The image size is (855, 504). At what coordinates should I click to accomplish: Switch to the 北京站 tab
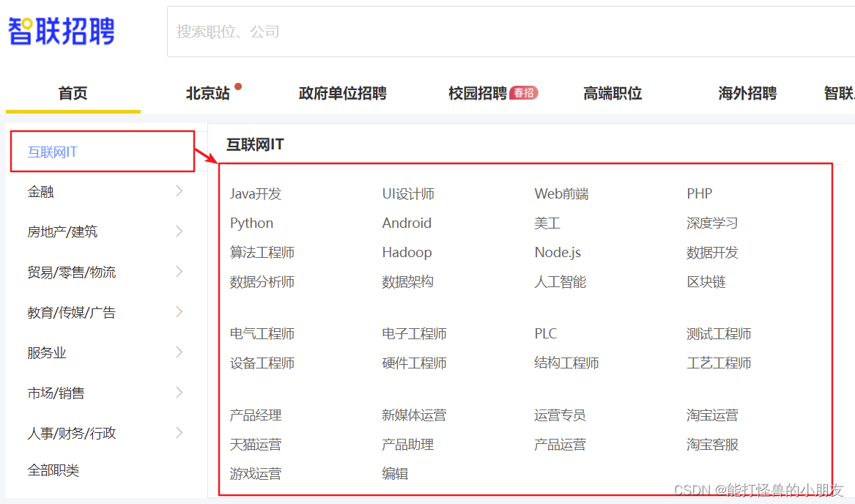(x=208, y=93)
